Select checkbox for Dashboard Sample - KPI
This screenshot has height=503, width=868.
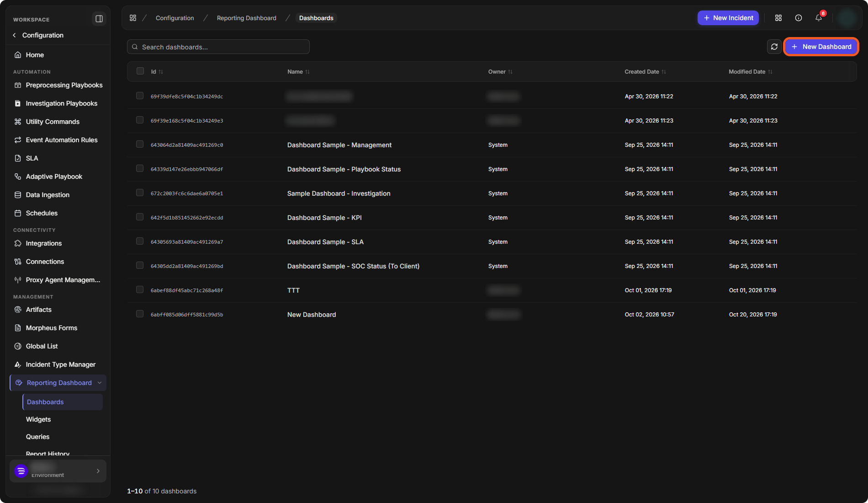point(140,217)
